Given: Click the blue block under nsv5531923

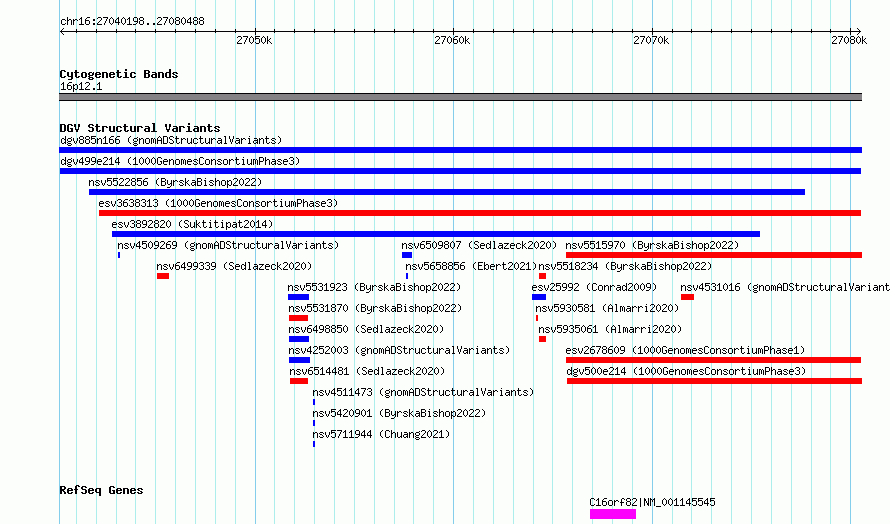Looking at the screenshot, I should (299, 297).
